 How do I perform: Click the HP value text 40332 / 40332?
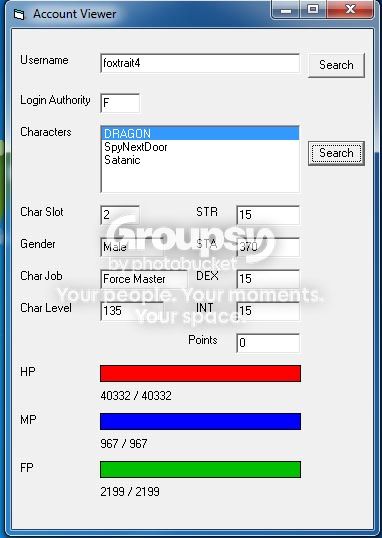pos(136,396)
